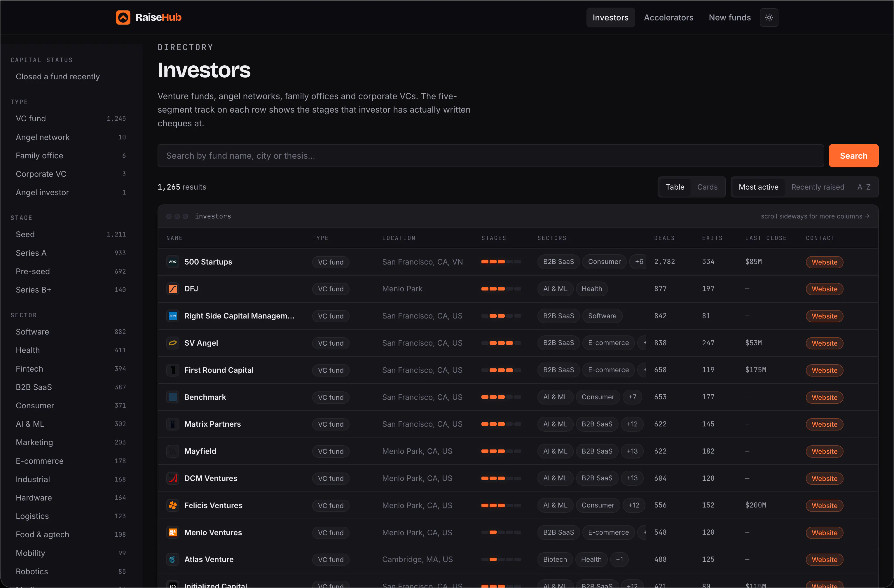Viewport: 894px width, 588px height.
Task: Filter stage by Series B+
Action: tap(71, 290)
